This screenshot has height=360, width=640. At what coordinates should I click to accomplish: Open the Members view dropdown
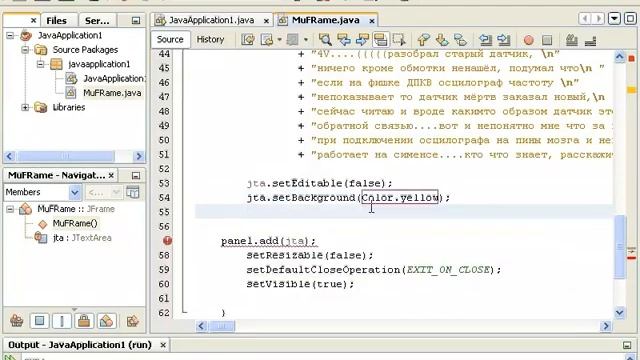pyautogui.click(x=75, y=192)
